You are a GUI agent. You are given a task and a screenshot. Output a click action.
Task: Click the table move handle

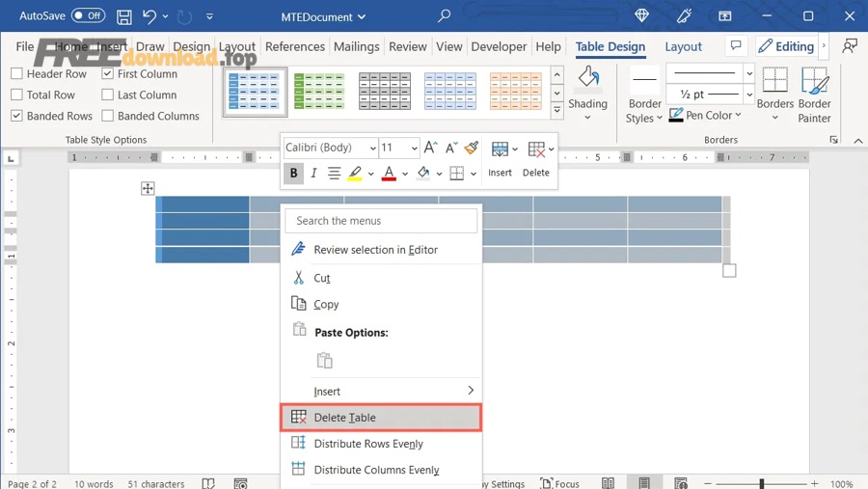148,188
